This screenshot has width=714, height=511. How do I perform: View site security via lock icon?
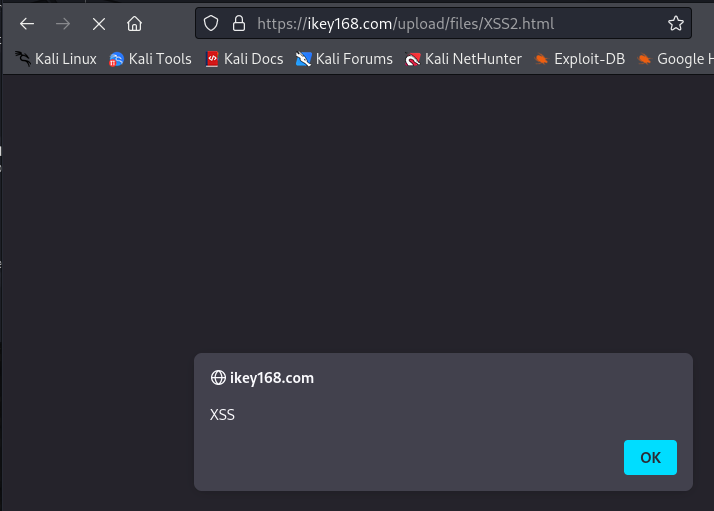[239, 23]
